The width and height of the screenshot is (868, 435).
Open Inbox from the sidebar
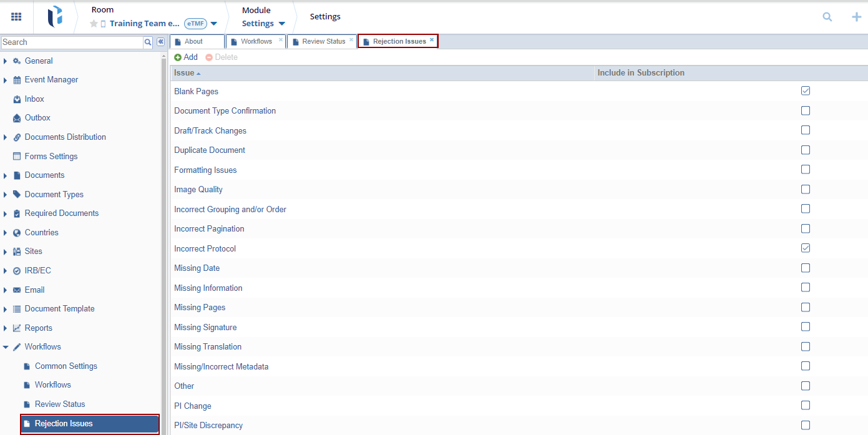pyautogui.click(x=34, y=99)
